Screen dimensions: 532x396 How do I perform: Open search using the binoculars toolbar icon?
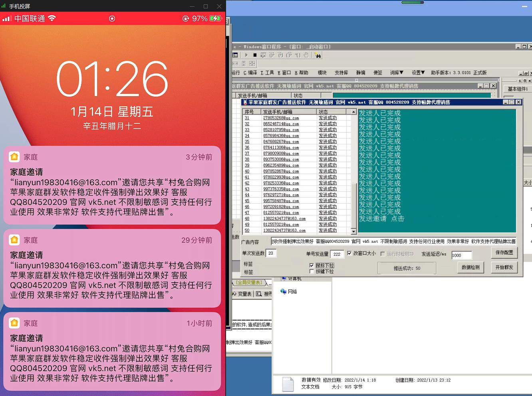(x=319, y=55)
